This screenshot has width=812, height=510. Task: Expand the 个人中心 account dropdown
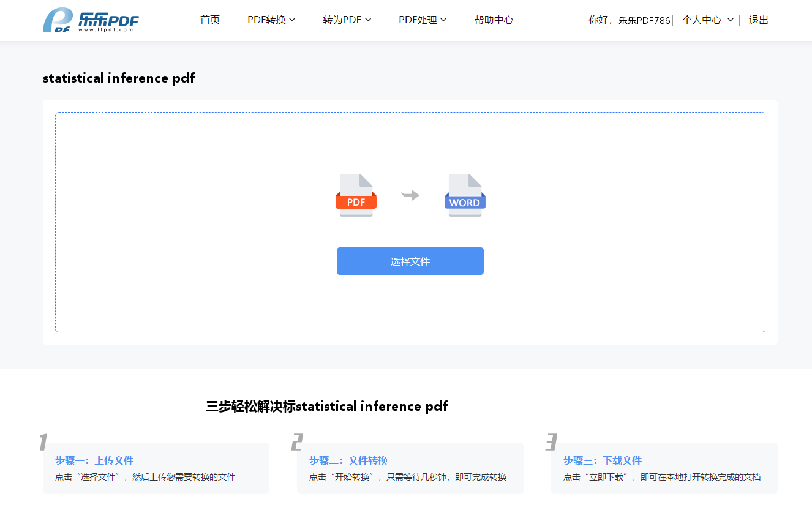pyautogui.click(x=708, y=20)
